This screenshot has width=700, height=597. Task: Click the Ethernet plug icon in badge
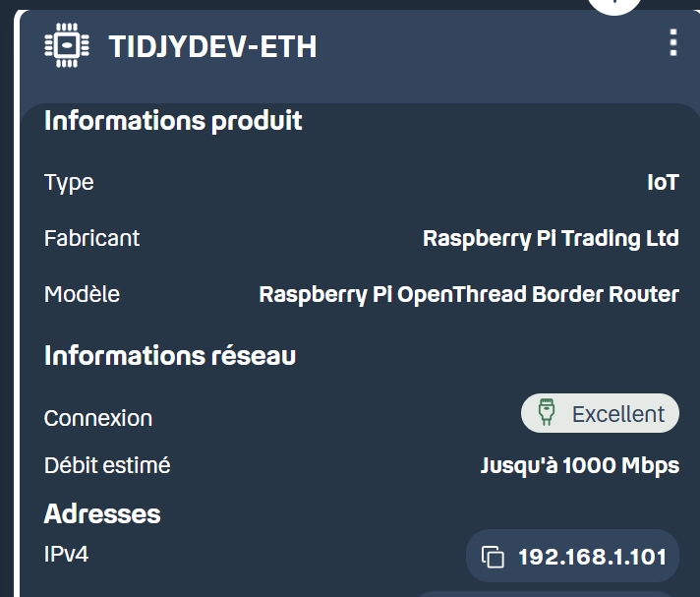pos(548,414)
